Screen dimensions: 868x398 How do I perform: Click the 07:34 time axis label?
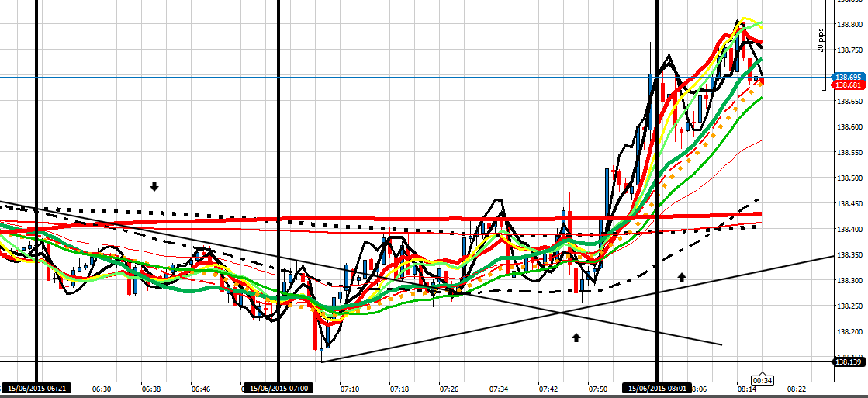[x=498, y=389]
